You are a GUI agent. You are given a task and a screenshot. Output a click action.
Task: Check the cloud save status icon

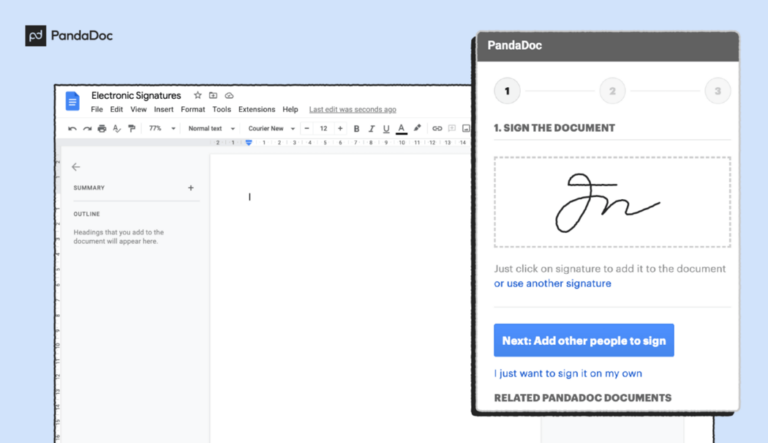(x=229, y=95)
